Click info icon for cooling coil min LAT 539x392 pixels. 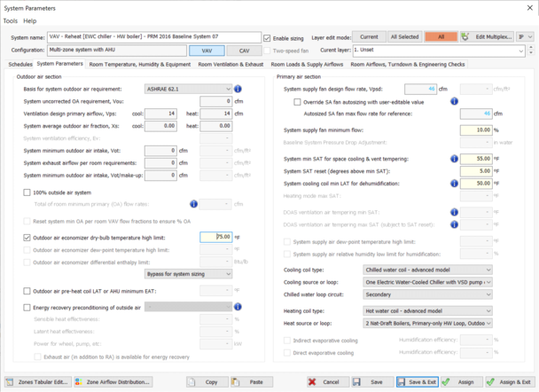[504, 183]
